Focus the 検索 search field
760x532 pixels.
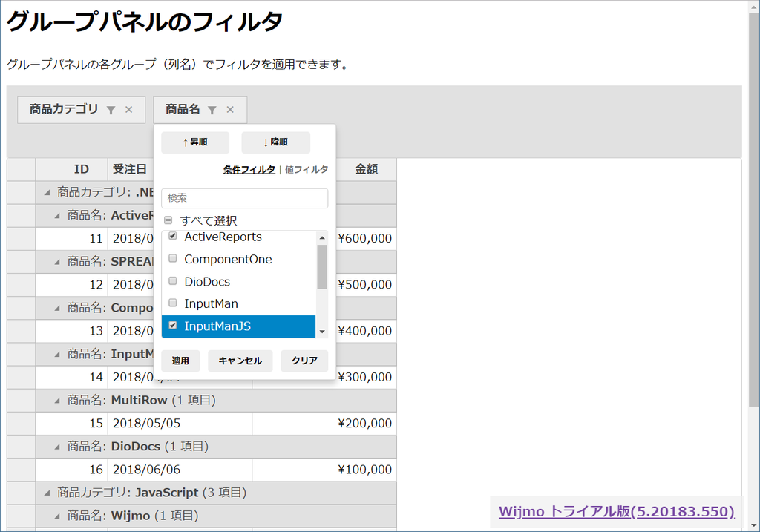click(x=245, y=198)
